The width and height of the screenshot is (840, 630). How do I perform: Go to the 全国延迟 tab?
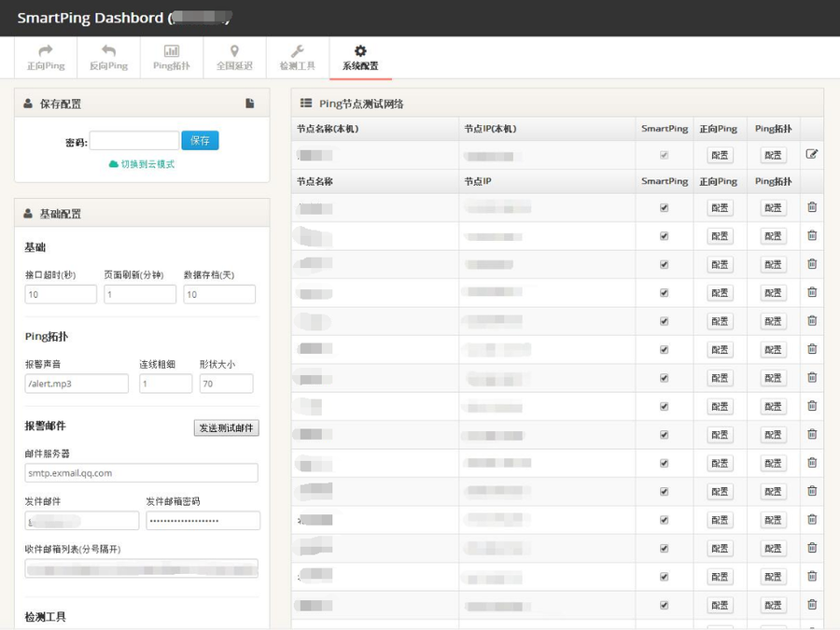[x=234, y=58]
